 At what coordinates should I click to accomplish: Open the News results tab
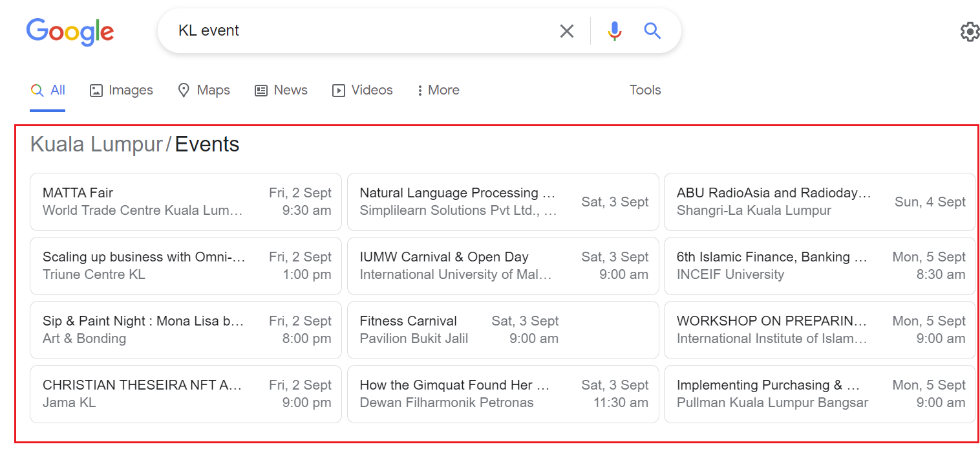pos(281,90)
